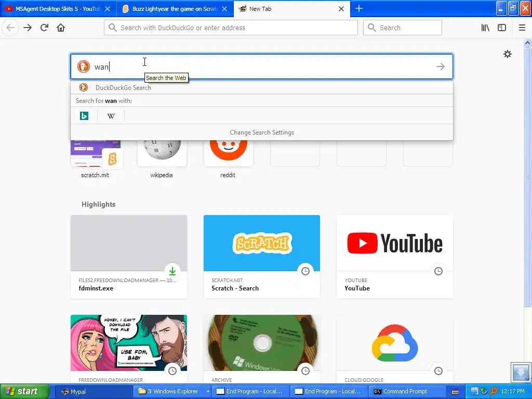Open the YouTube highlight card
Viewport: 532px width, 399px height.
point(395,257)
